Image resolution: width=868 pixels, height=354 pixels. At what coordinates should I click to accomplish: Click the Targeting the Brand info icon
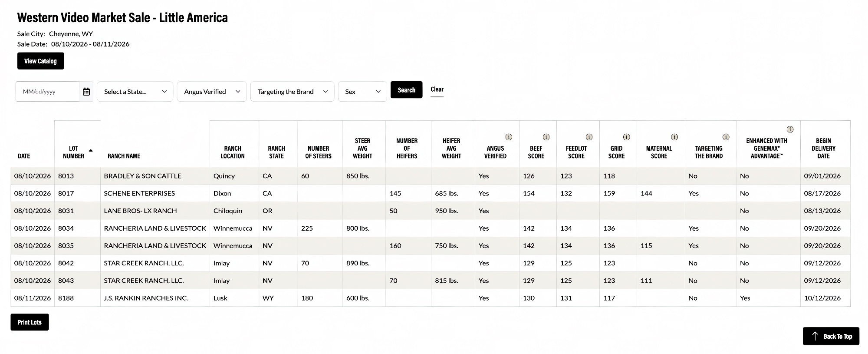726,137
